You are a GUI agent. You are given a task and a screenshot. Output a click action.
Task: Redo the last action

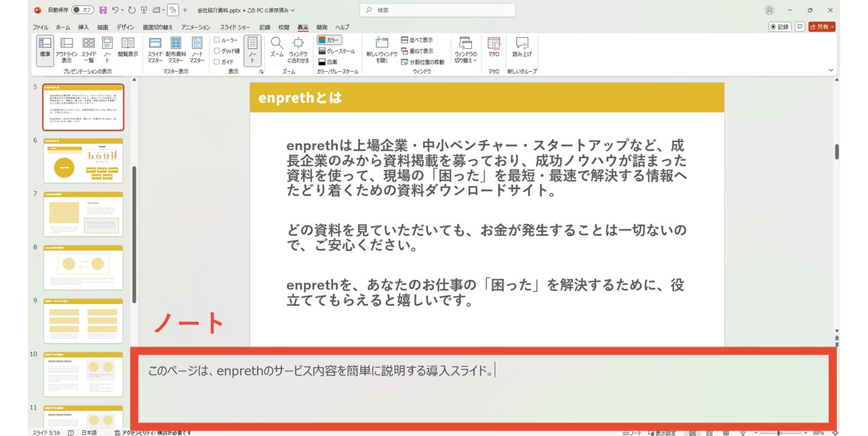click(132, 10)
